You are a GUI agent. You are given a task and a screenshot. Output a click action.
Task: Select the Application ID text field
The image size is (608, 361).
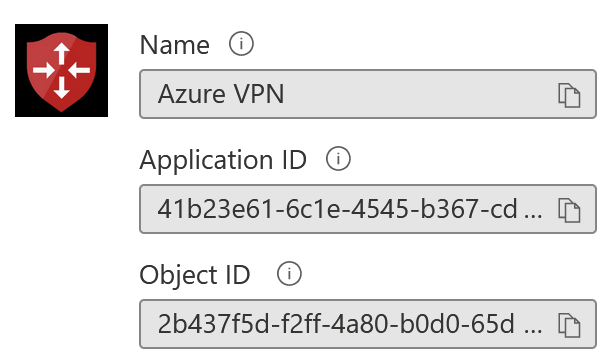point(368,209)
